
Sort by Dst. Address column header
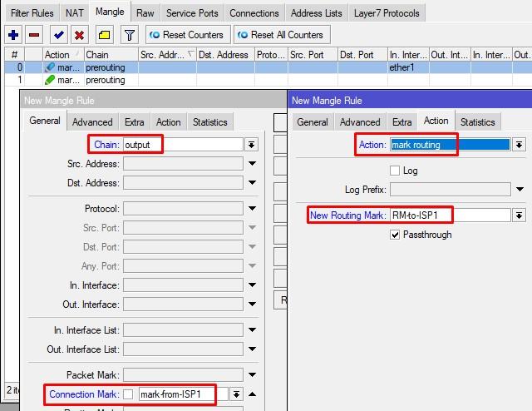coord(225,55)
